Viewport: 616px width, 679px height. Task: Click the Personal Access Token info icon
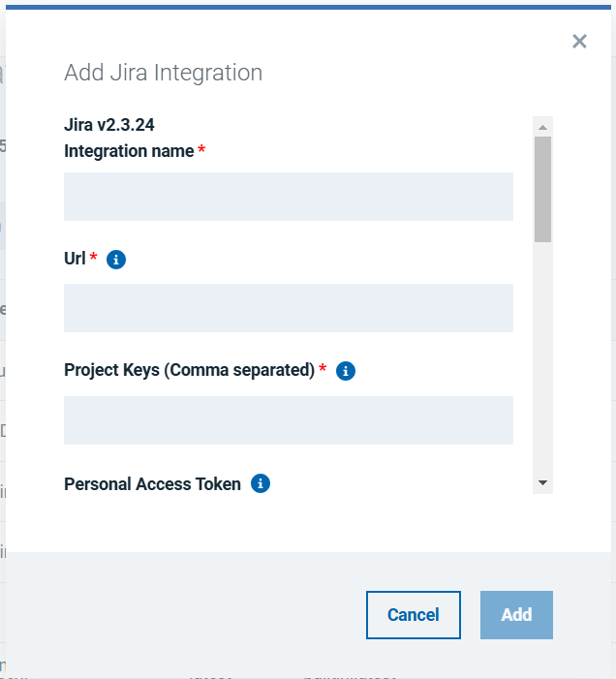click(x=260, y=483)
